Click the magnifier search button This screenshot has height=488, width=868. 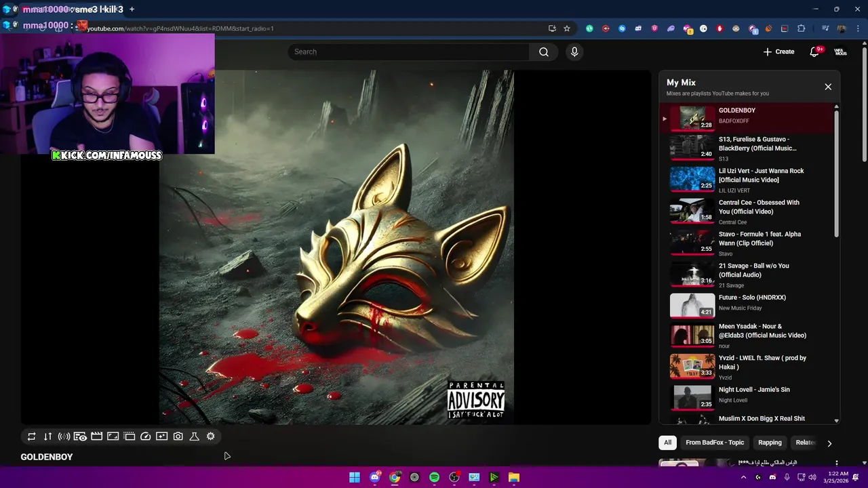click(544, 52)
